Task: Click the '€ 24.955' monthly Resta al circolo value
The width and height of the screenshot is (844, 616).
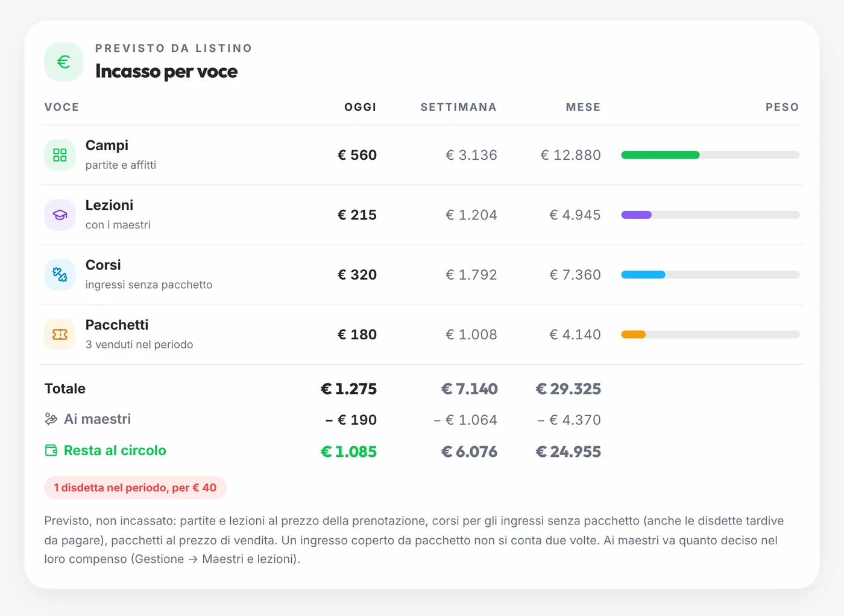Action: tap(568, 451)
